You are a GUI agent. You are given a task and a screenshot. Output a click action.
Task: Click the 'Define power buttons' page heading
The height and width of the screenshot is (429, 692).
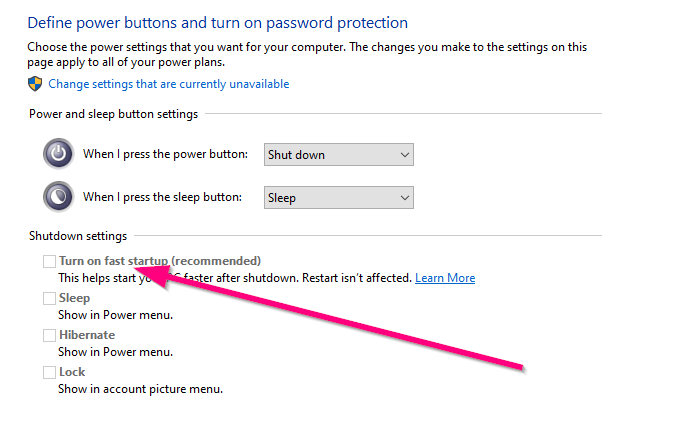point(217,22)
